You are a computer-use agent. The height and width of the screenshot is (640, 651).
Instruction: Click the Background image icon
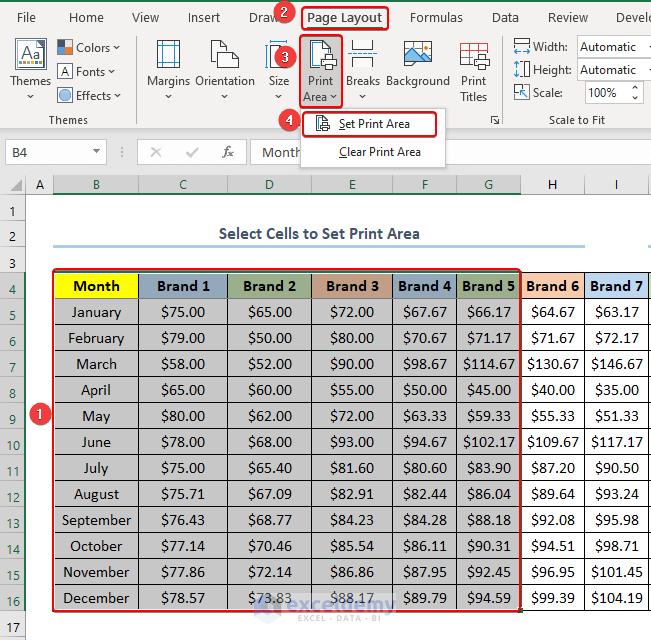click(x=418, y=54)
